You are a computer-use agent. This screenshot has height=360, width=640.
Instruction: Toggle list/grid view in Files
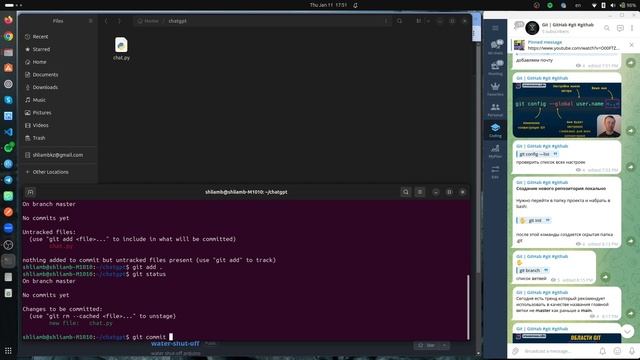point(418,21)
